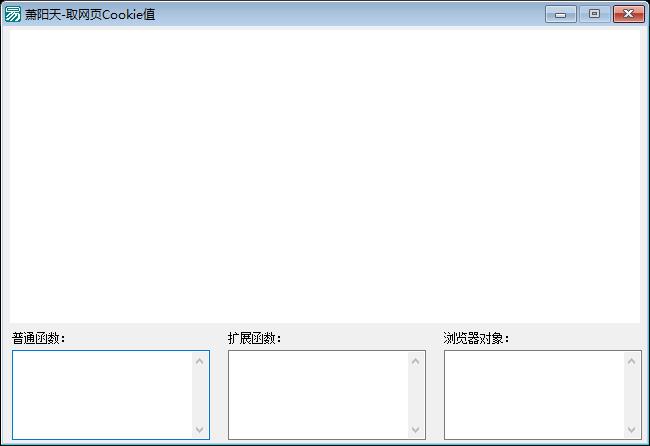The width and height of the screenshot is (650, 446).
Task: Click the large blank web browser area
Action: pos(325,176)
